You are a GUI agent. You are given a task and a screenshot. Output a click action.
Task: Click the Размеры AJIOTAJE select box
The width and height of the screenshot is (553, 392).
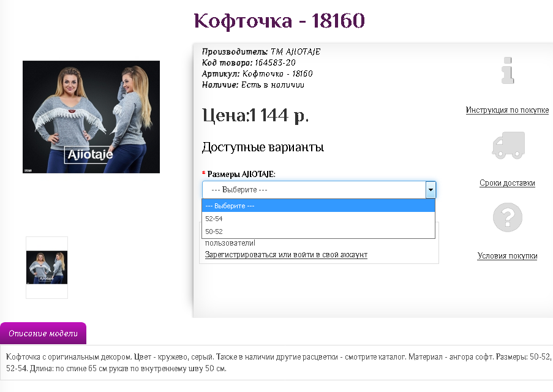click(319, 190)
